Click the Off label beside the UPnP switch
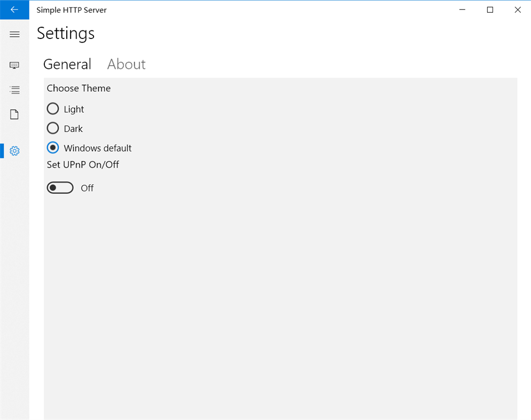 87,187
